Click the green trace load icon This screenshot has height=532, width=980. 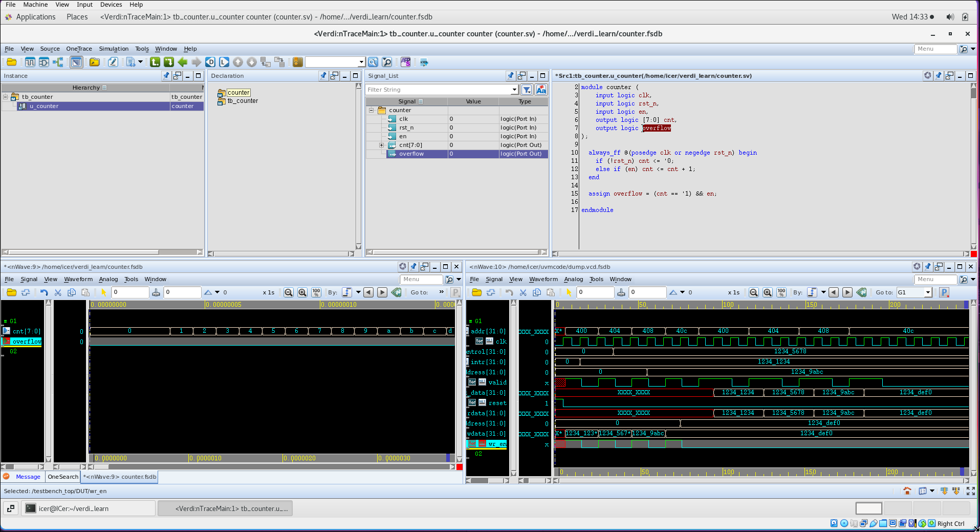[x=169, y=62]
